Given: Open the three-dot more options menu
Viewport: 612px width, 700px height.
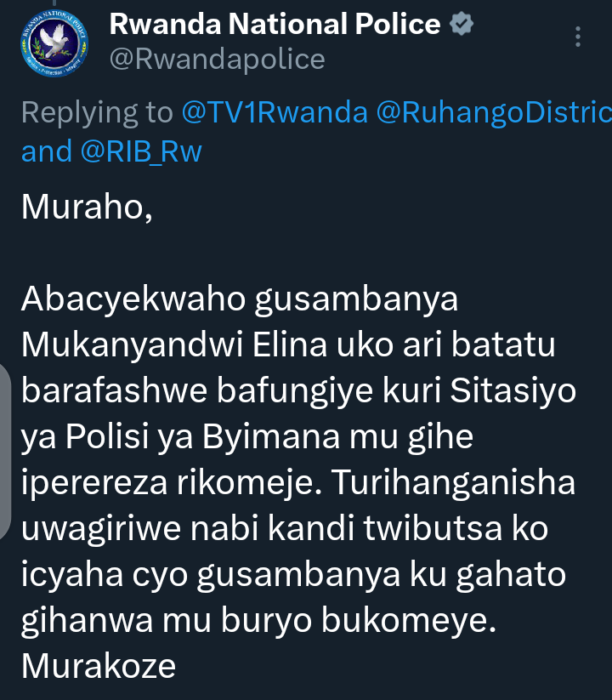Looking at the screenshot, I should (x=578, y=37).
